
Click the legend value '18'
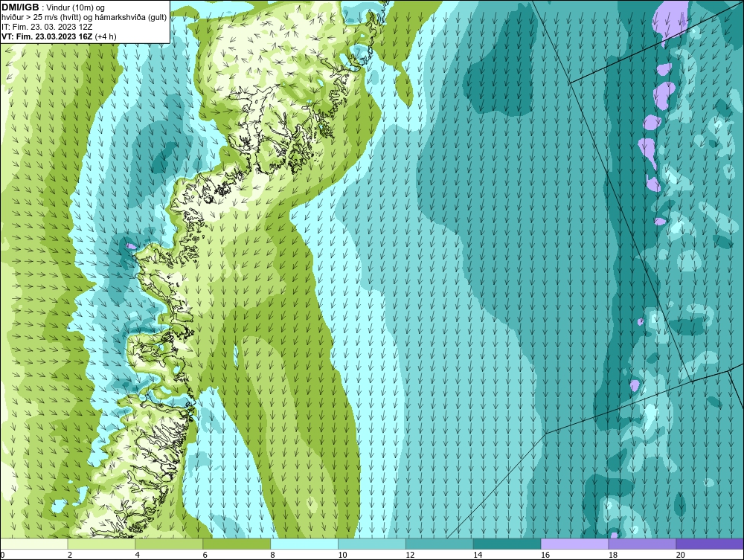coord(612,555)
